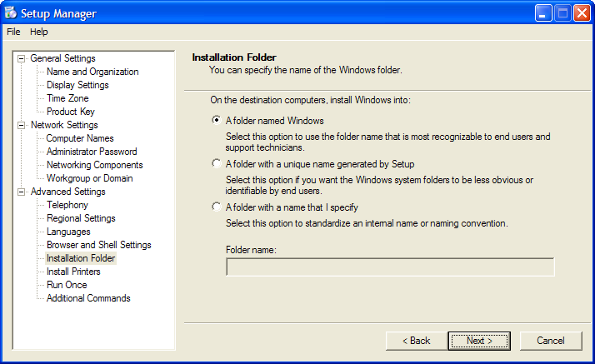Select Network Settings in the tree
This screenshot has height=364, width=595.
point(64,125)
